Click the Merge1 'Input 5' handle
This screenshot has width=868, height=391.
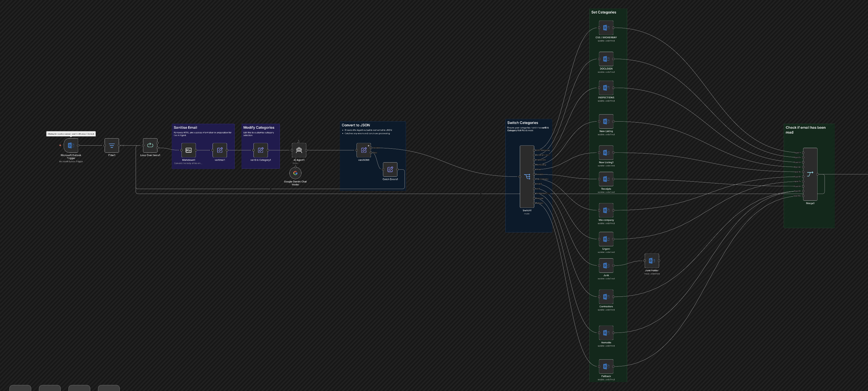(x=803, y=172)
